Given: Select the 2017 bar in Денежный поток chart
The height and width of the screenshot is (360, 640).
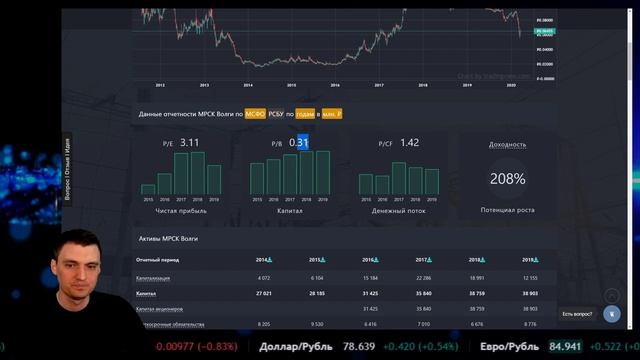Looking at the screenshot, I should pos(399,178).
